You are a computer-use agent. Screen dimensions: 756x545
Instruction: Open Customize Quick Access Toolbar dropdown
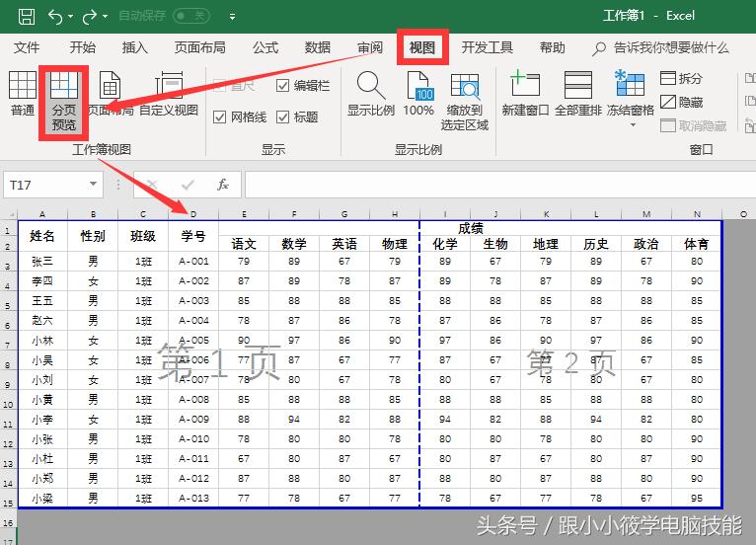pyautogui.click(x=232, y=17)
